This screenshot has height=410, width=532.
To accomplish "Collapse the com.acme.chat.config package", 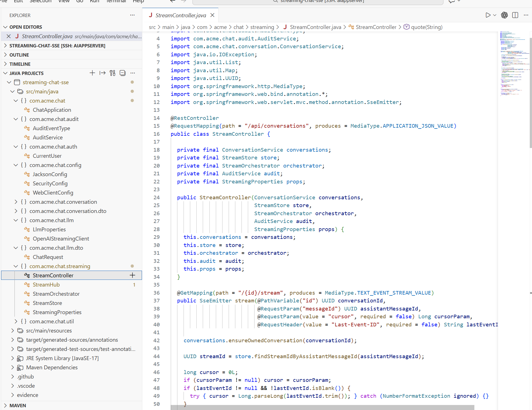I will 16,165.
